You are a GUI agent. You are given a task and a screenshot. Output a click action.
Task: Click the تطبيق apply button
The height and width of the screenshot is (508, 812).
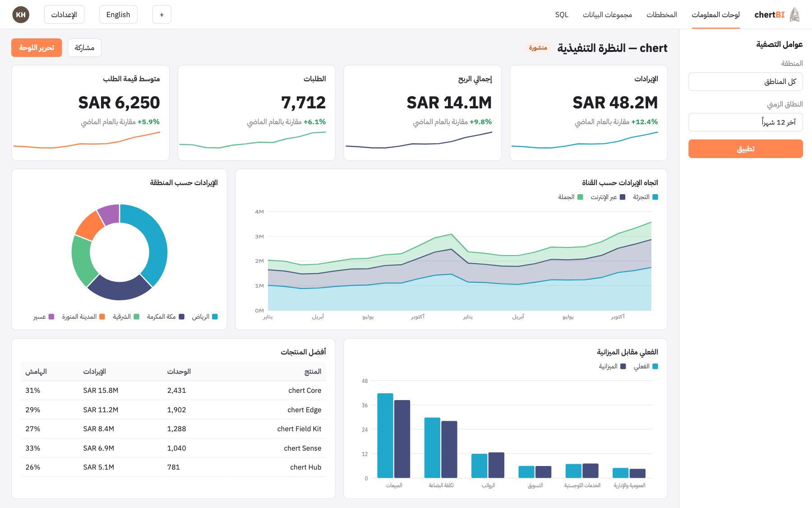click(746, 149)
